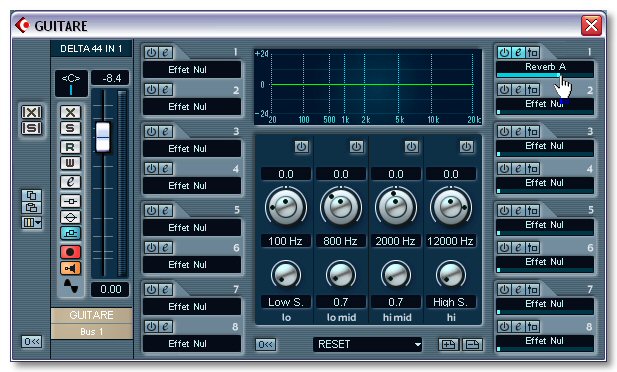Screen dimensions: 617x372
Task: Activate insert slot 2 with its power button
Action: (x=151, y=90)
